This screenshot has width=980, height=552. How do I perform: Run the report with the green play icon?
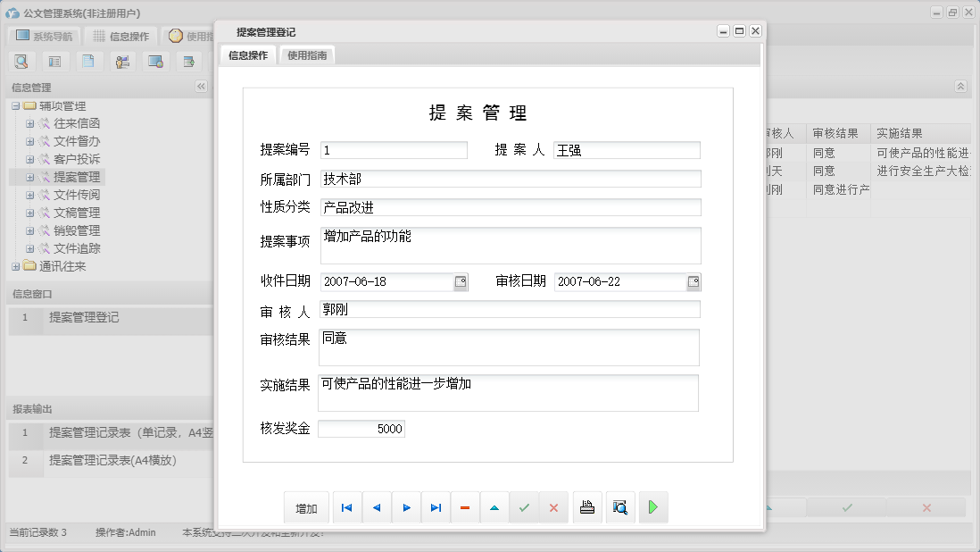tap(652, 506)
